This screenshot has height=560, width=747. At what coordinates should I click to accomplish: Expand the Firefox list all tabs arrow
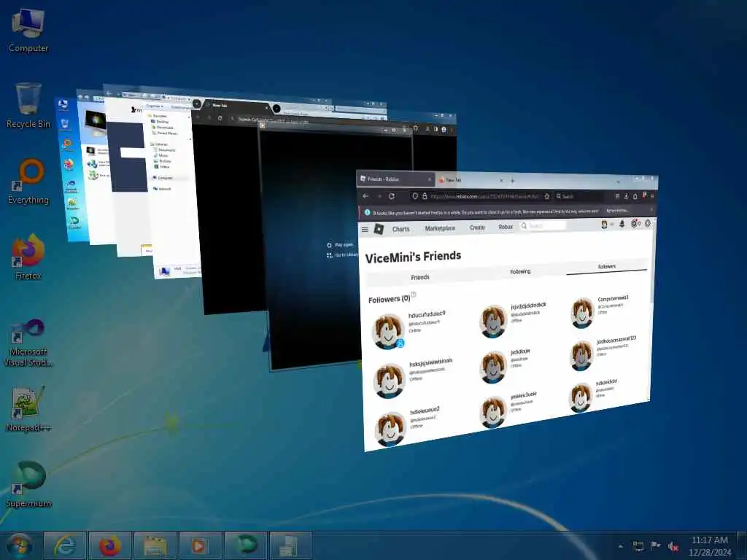619,182
